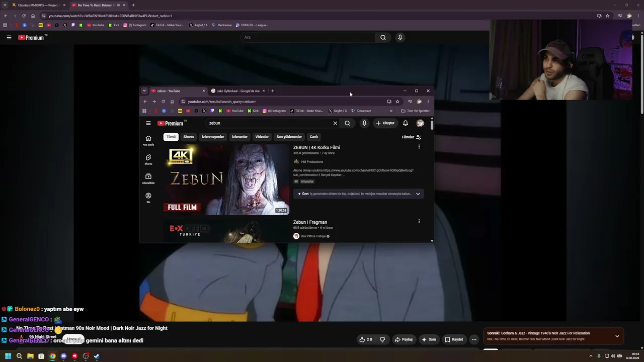The image size is (644, 362).
Task: Select the Son yüklenenler filter chip
Action: [x=289, y=137]
